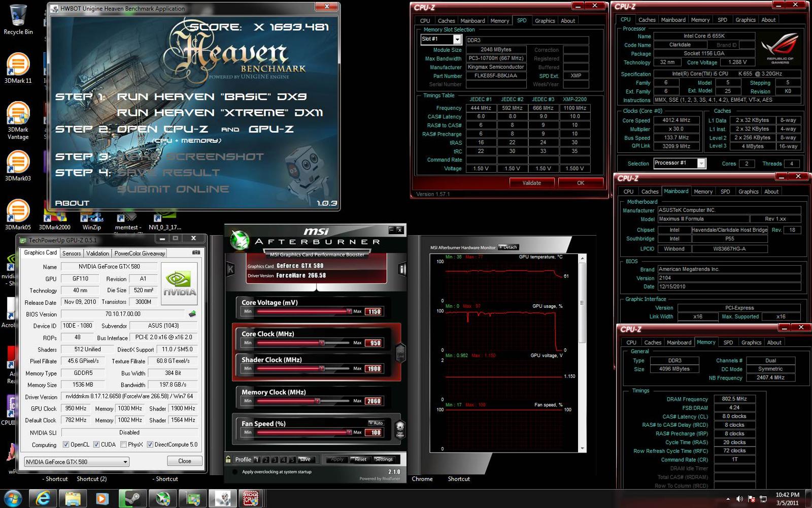Launch the 3DMark Vantage desktop shortcut

18,121
